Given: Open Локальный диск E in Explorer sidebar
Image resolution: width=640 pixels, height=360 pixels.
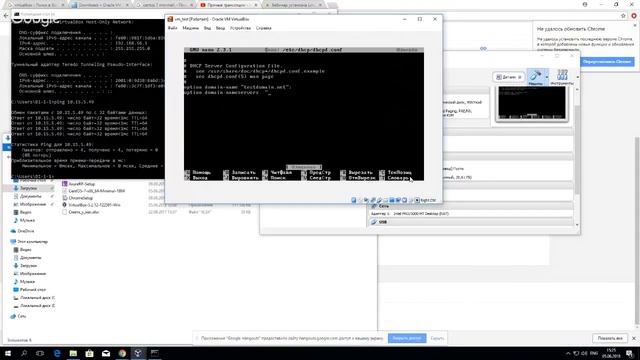Looking at the screenshot, I should [x=37, y=306].
